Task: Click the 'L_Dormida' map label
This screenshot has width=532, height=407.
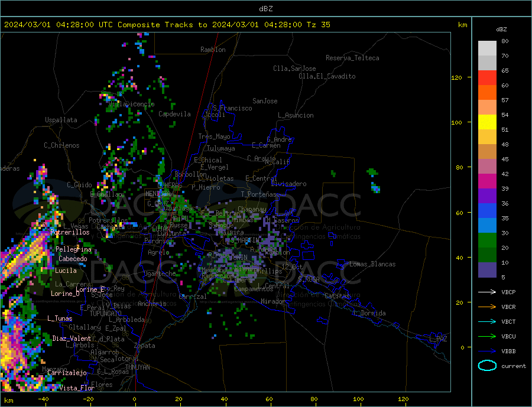Action: (x=369, y=313)
